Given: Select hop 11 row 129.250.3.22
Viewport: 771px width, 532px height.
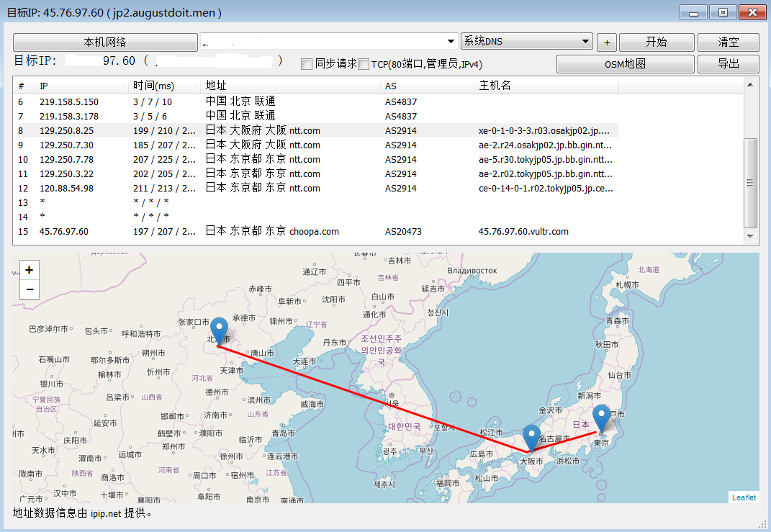Looking at the screenshot, I should pos(316,174).
